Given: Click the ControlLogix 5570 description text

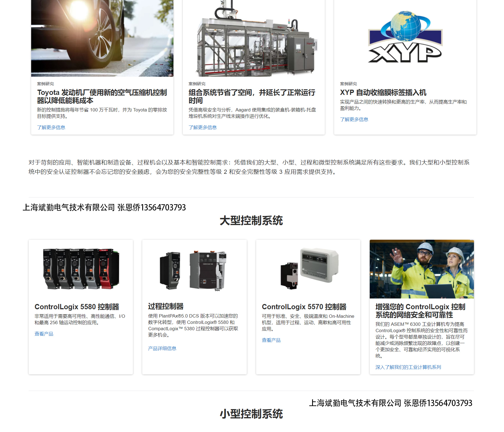Looking at the screenshot, I should coord(308,322).
